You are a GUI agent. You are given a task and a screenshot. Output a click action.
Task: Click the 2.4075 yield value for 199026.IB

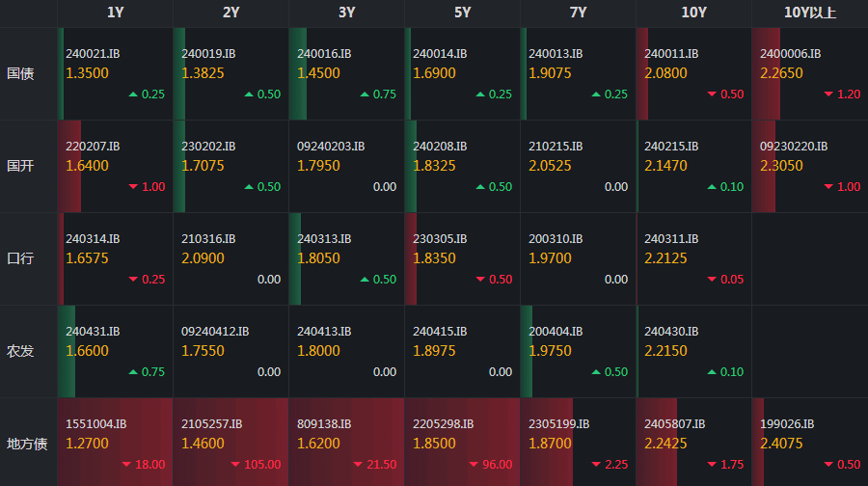pos(781,444)
